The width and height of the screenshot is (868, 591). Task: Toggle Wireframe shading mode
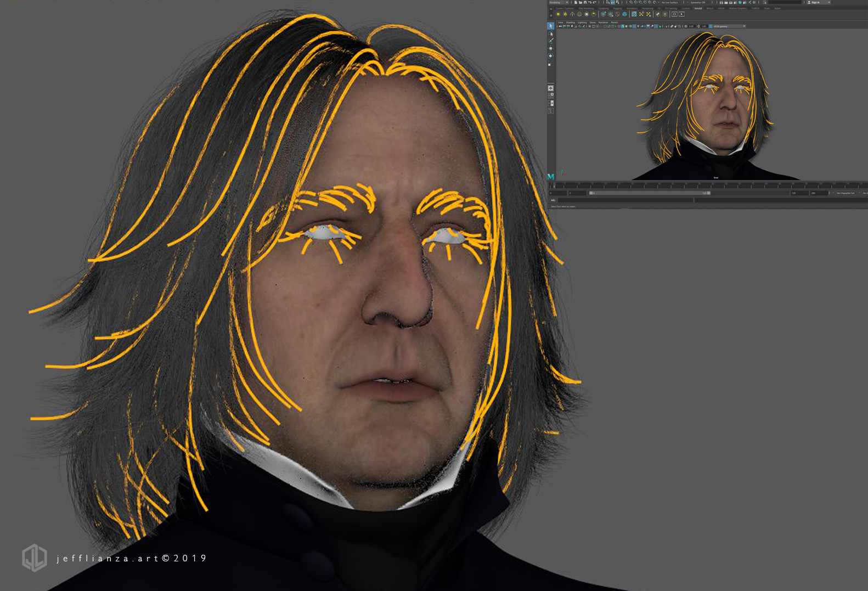tap(619, 26)
